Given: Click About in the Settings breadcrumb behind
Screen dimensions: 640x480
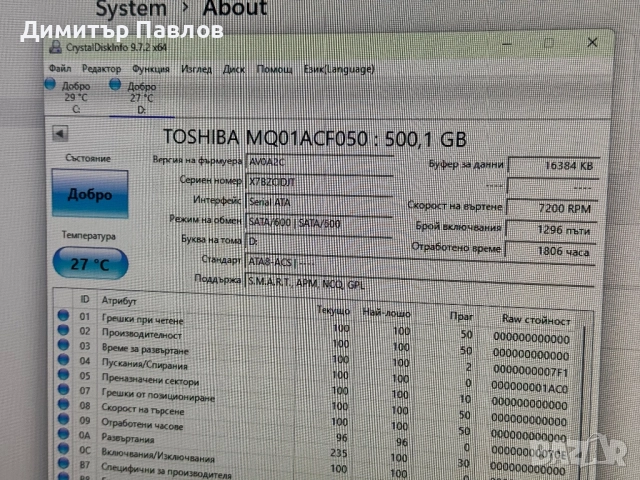Looking at the screenshot, I should [x=235, y=8].
